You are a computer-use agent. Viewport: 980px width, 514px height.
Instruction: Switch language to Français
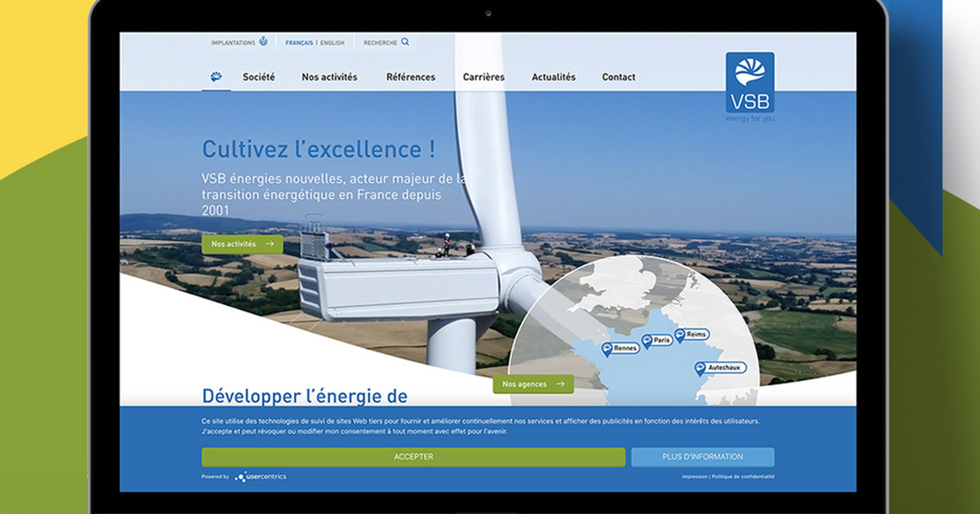pos(299,42)
